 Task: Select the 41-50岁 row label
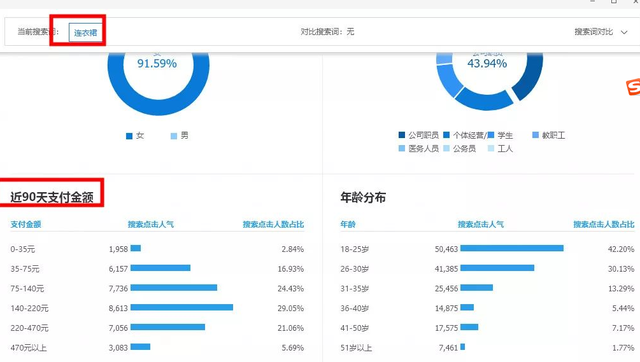[x=355, y=328]
